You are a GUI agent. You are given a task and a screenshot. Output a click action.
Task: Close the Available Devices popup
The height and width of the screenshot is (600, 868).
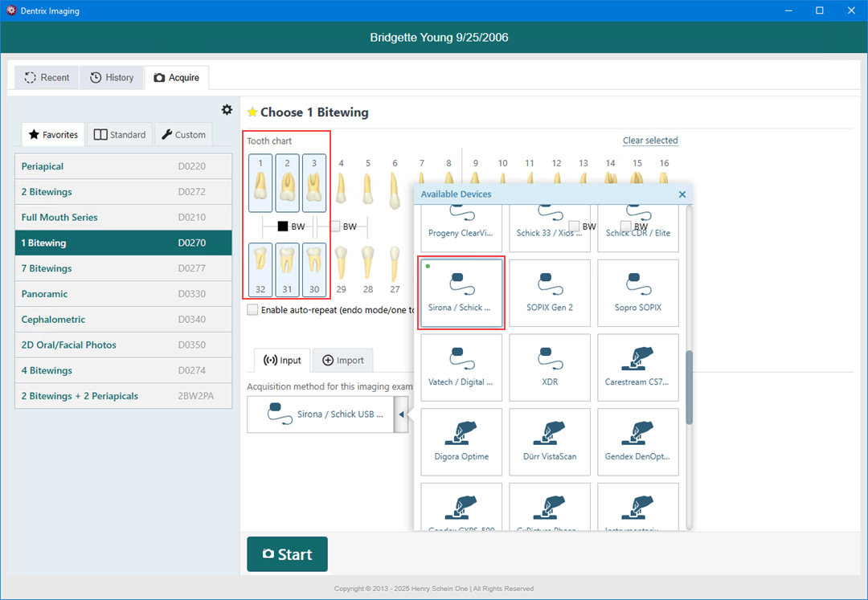click(x=682, y=194)
